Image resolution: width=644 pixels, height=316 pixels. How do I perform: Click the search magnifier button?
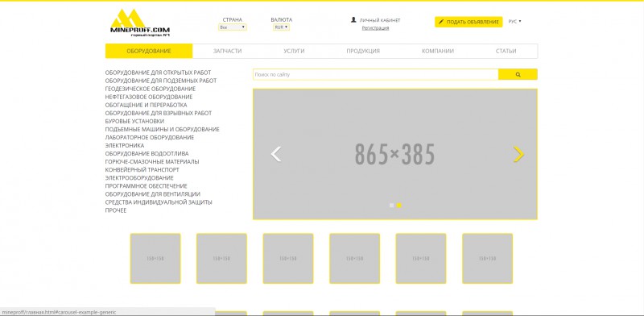pyautogui.click(x=518, y=74)
